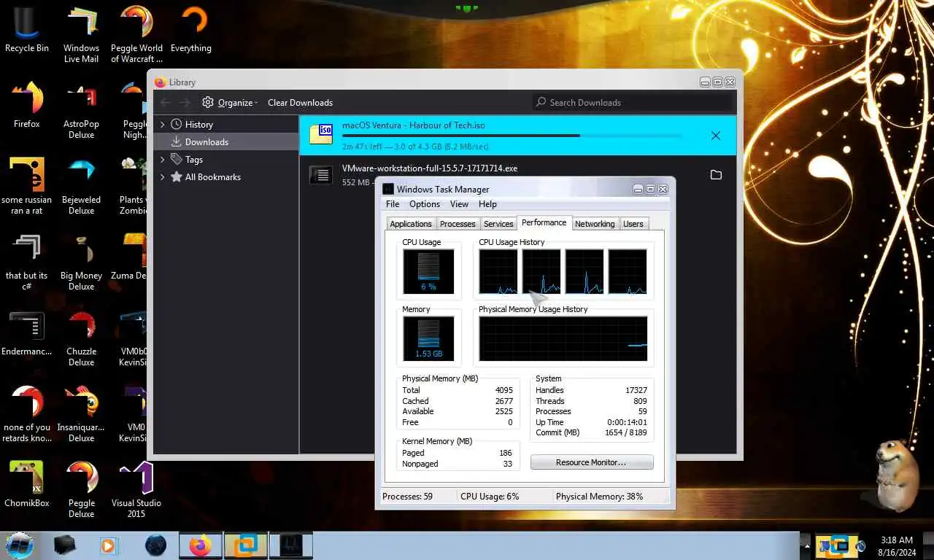This screenshot has height=560, width=934.
Task: Select the 'that but its c#' desktop icon
Action: click(27, 261)
